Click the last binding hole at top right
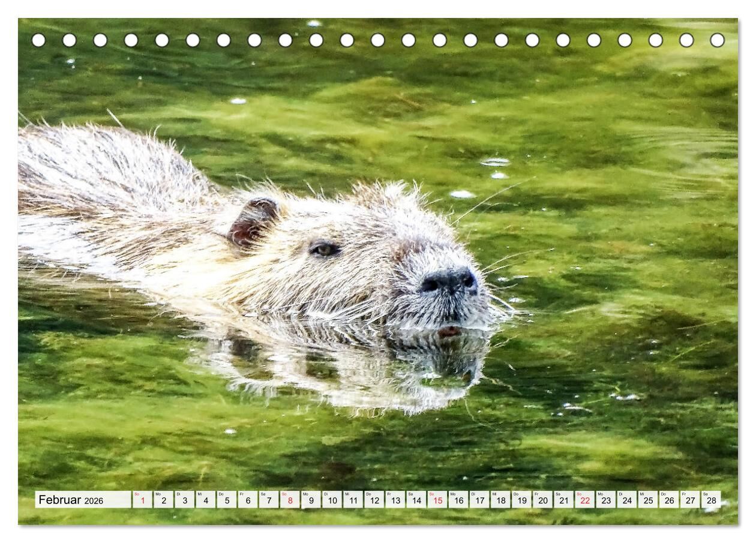The image size is (756, 543). [717, 40]
